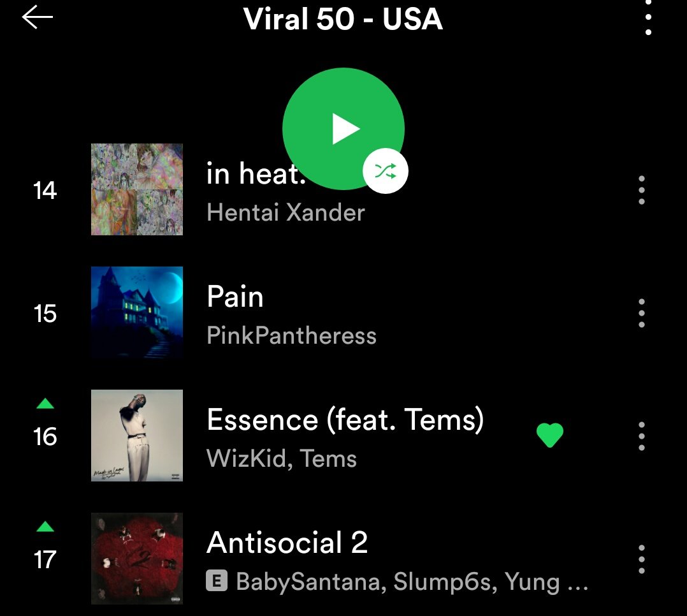Viewport: 687px width, 616px height.
Task: Click the red Antisocial 2 cover art
Action: (136, 559)
